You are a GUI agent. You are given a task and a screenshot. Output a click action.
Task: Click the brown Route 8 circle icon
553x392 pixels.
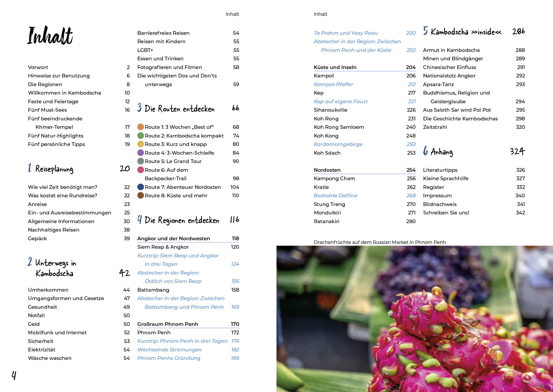140,195
